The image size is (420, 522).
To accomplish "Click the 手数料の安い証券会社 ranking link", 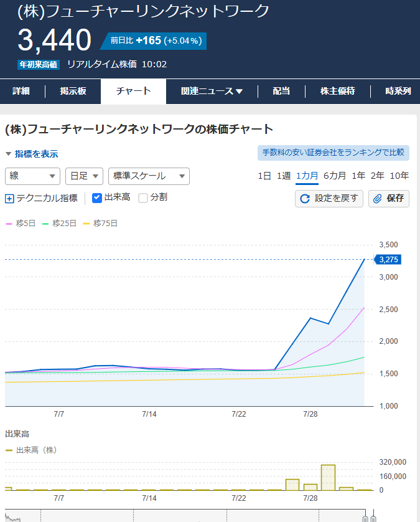I will click(334, 153).
